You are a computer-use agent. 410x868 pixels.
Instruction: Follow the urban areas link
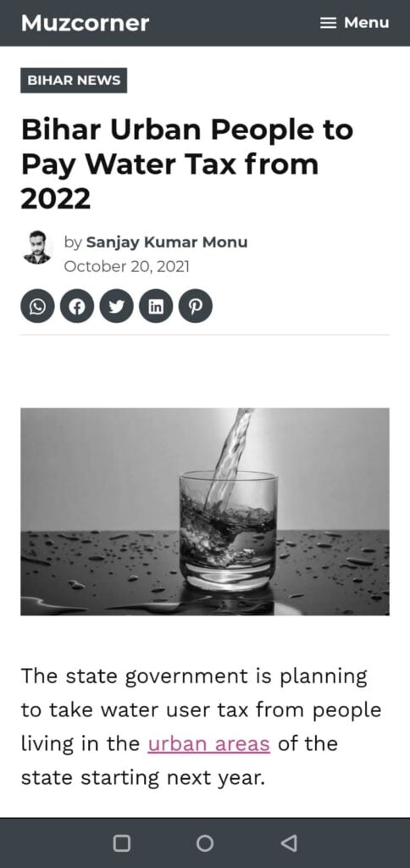[x=208, y=743]
